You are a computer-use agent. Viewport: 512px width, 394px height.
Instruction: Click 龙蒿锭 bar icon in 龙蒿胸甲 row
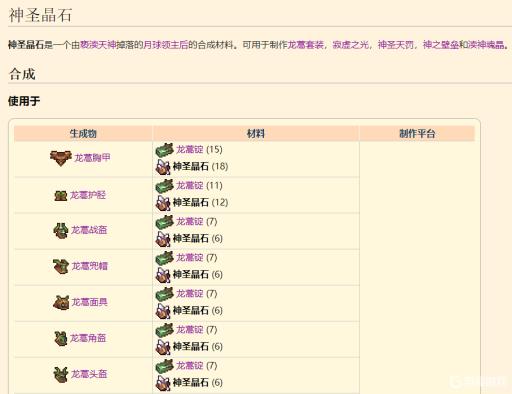pos(165,150)
